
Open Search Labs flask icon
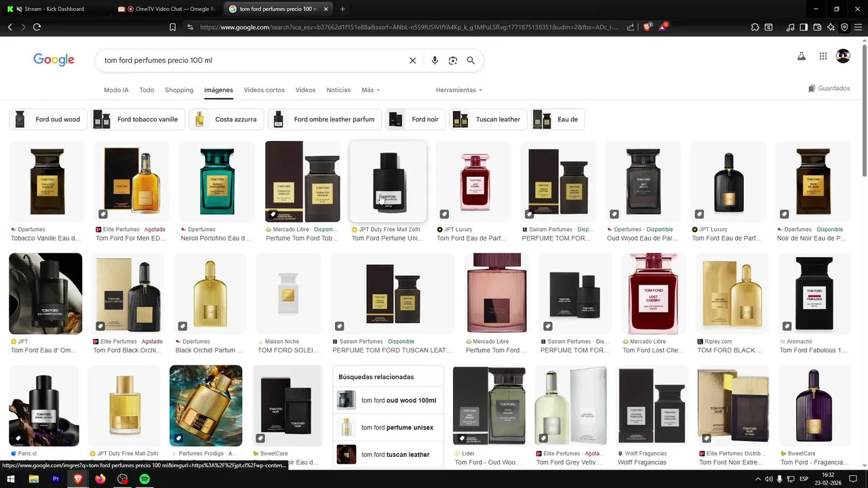[x=801, y=56]
